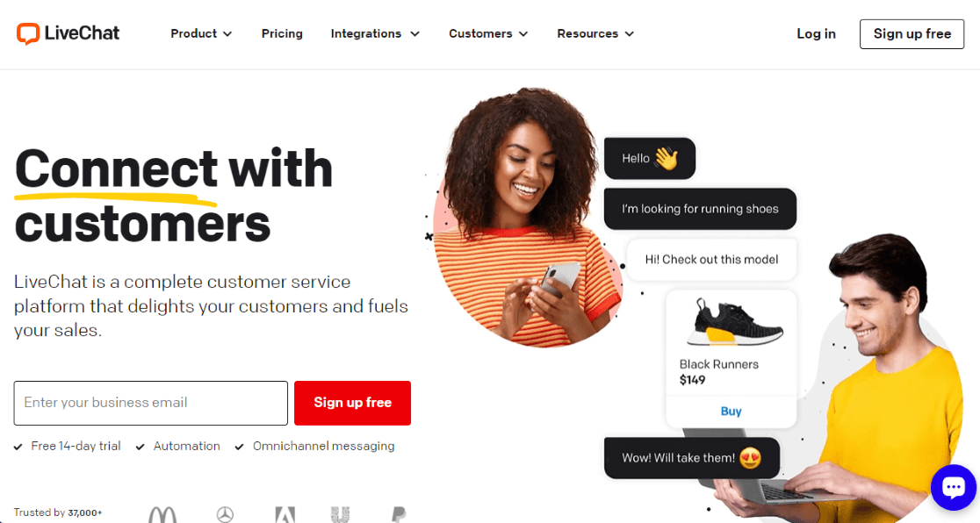Viewport: 980px width, 523px height.
Task: Click checkmark beside Automation
Action: pos(140,447)
